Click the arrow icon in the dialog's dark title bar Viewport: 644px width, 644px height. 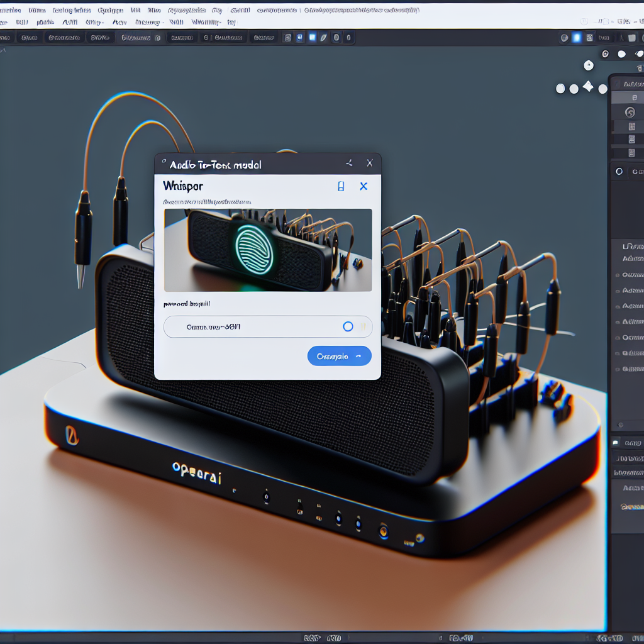point(349,163)
